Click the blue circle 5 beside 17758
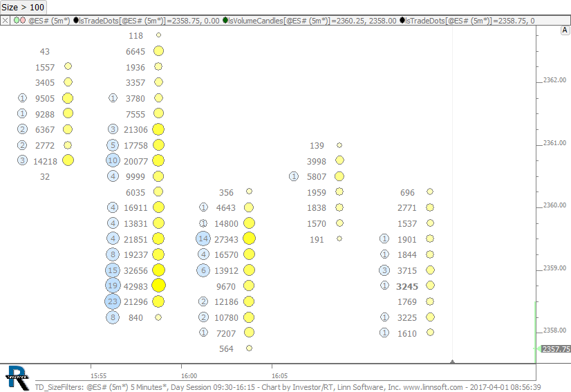 113,145
